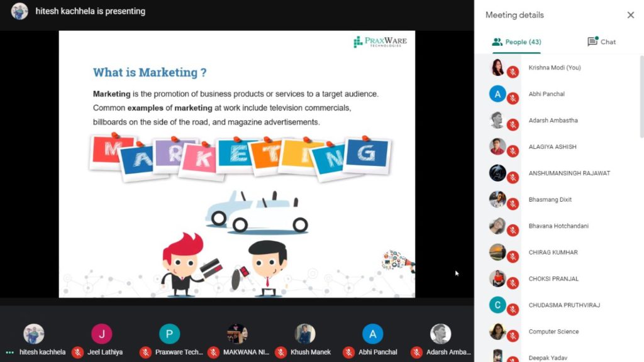Image resolution: width=644 pixels, height=362 pixels.
Task: Click muted mic icon beside Praxware Tech
Action: [x=145, y=352]
